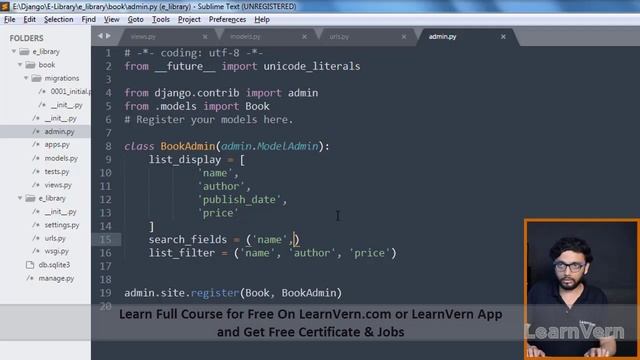Collapse the nested e_library folder arrow
This screenshot has width=640, height=360.
20,198
